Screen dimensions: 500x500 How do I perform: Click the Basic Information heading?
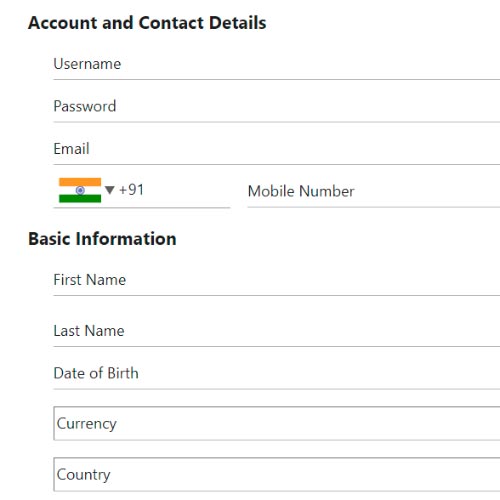pos(102,239)
